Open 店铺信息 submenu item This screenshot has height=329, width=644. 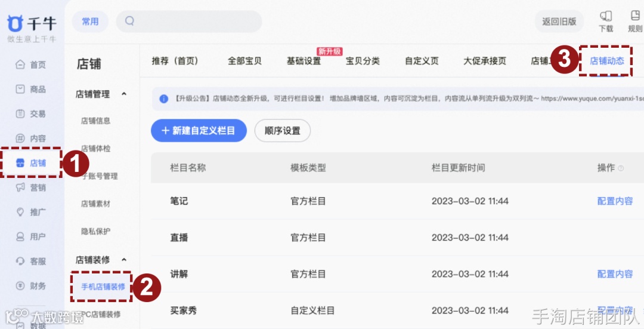pos(95,121)
